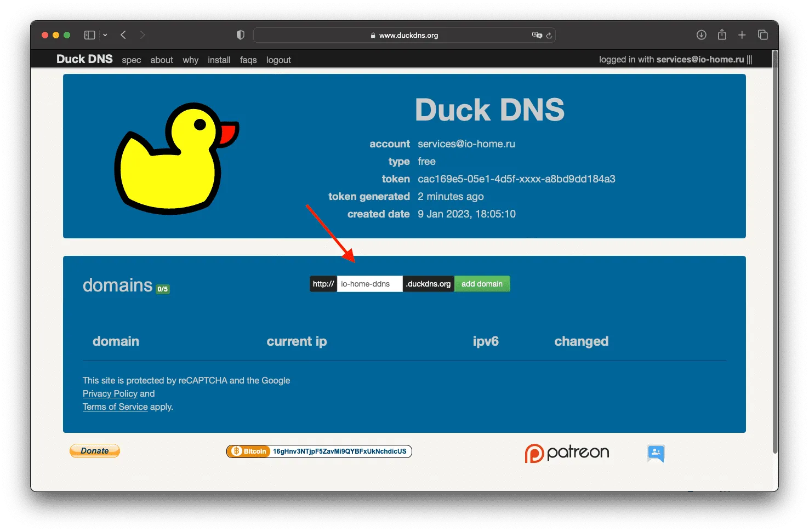Screen dimensions: 809x532
Task: Toggle the Safari sidebar icon
Action: coord(89,35)
